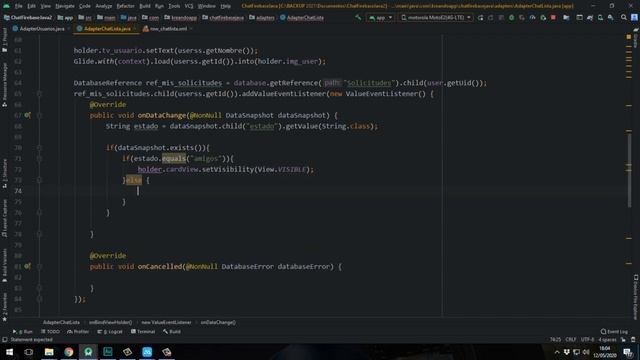
Task: Open the Build menu
Action: 145,6
